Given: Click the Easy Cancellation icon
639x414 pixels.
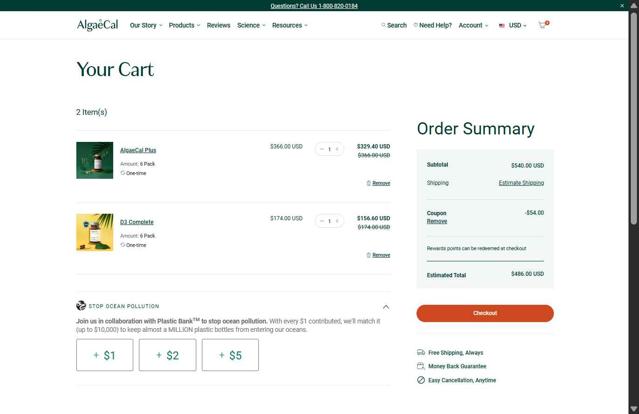Looking at the screenshot, I should (421, 380).
